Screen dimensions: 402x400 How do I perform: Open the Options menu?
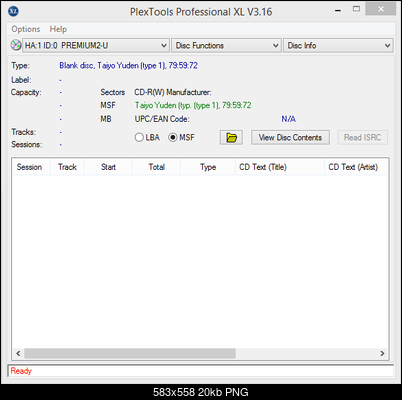pos(26,29)
